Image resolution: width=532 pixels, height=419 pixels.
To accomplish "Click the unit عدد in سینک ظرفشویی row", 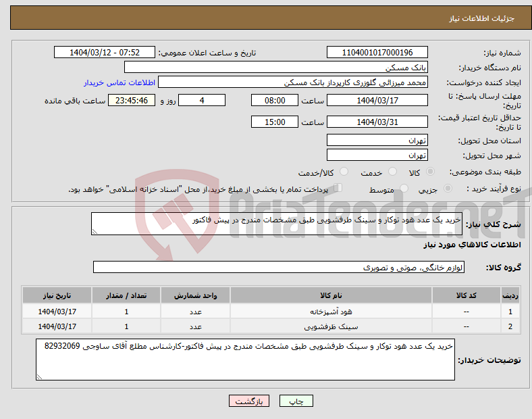I will (x=195, y=326).
